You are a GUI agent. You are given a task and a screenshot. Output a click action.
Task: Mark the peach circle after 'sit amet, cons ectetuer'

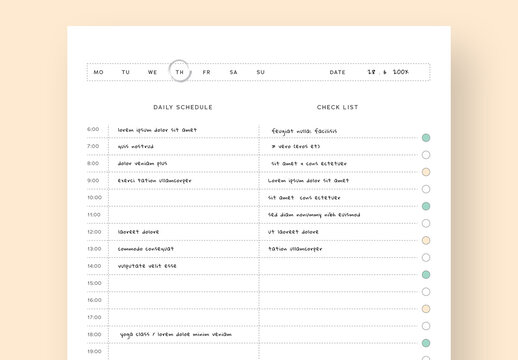point(426,172)
